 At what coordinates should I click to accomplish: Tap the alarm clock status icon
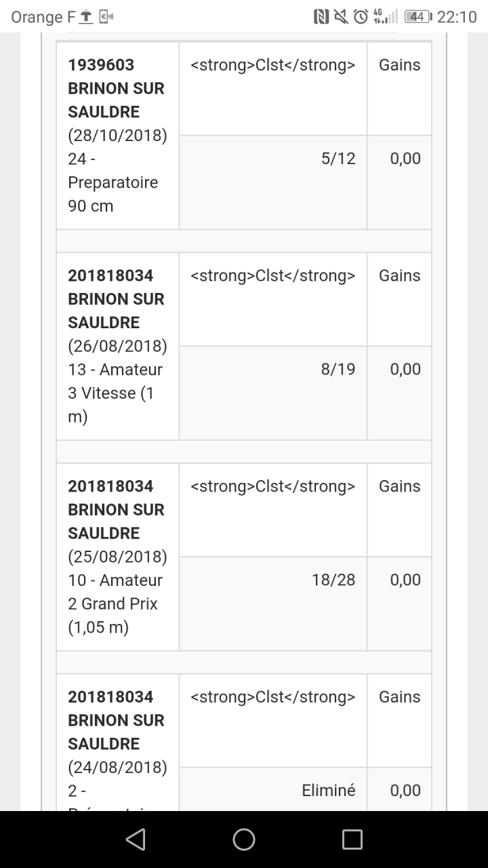tap(361, 17)
